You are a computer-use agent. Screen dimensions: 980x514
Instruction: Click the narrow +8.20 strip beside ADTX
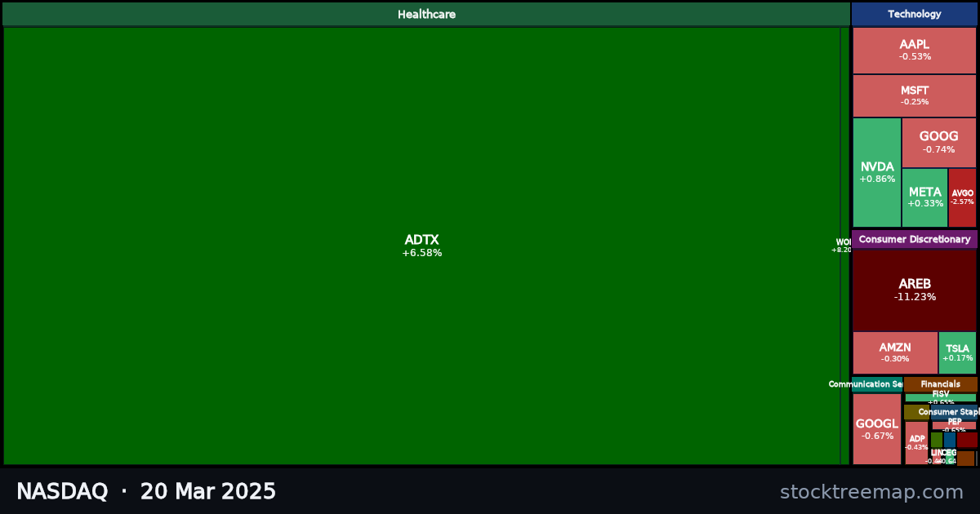pos(844,246)
